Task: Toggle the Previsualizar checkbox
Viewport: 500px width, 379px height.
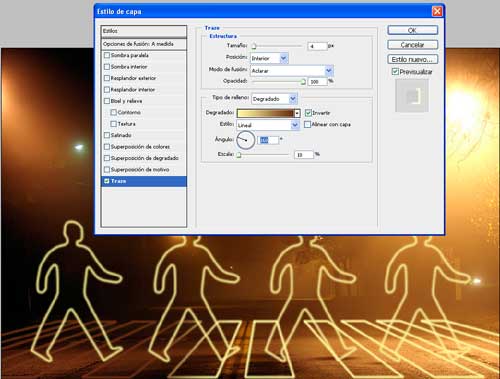Action: click(x=395, y=72)
